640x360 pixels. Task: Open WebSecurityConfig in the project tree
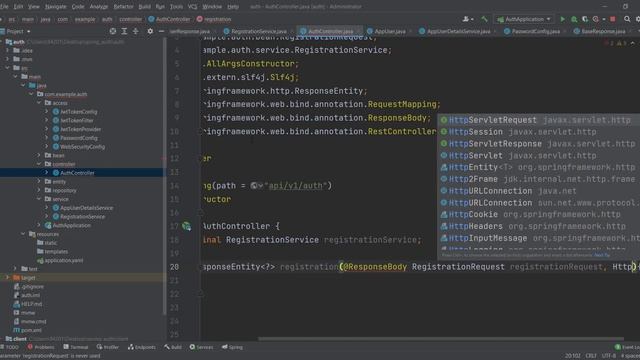point(82,147)
